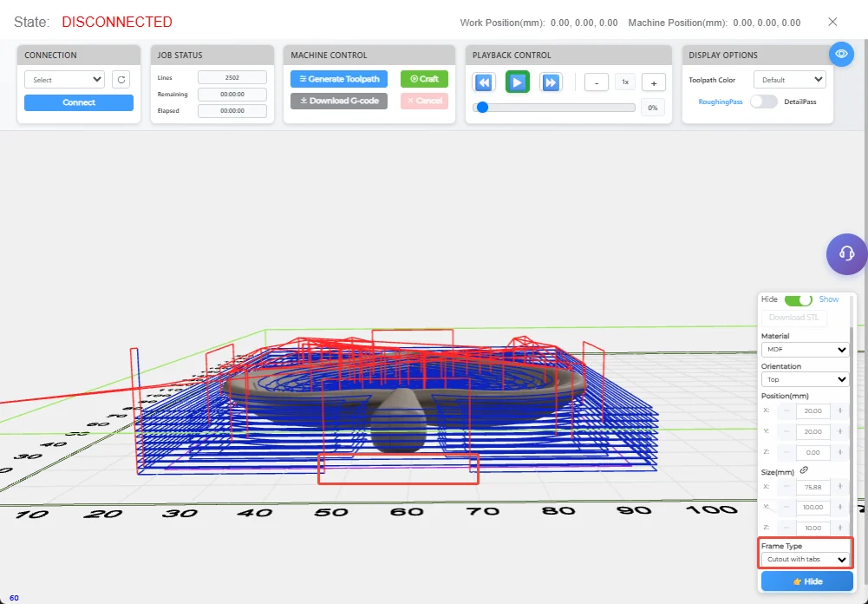Open the headset support chat icon
The width and height of the screenshot is (868, 604).
point(846,254)
